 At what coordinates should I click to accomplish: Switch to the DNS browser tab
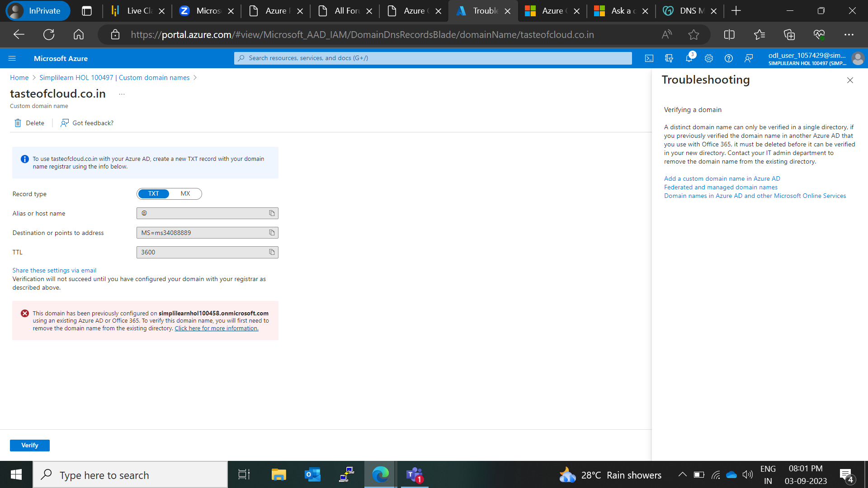click(688, 10)
